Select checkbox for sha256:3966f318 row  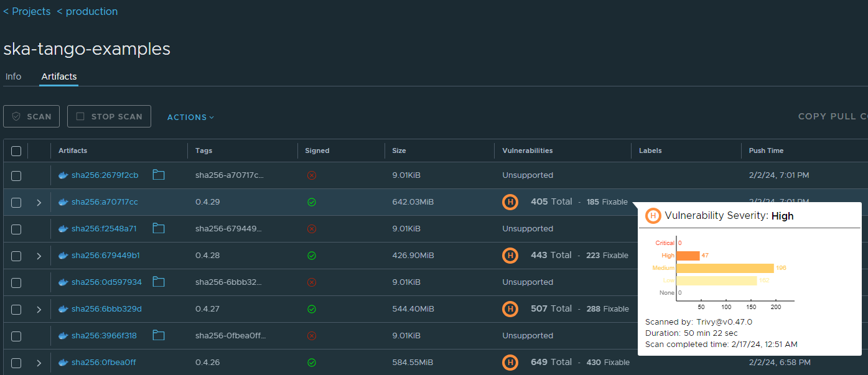[16, 336]
